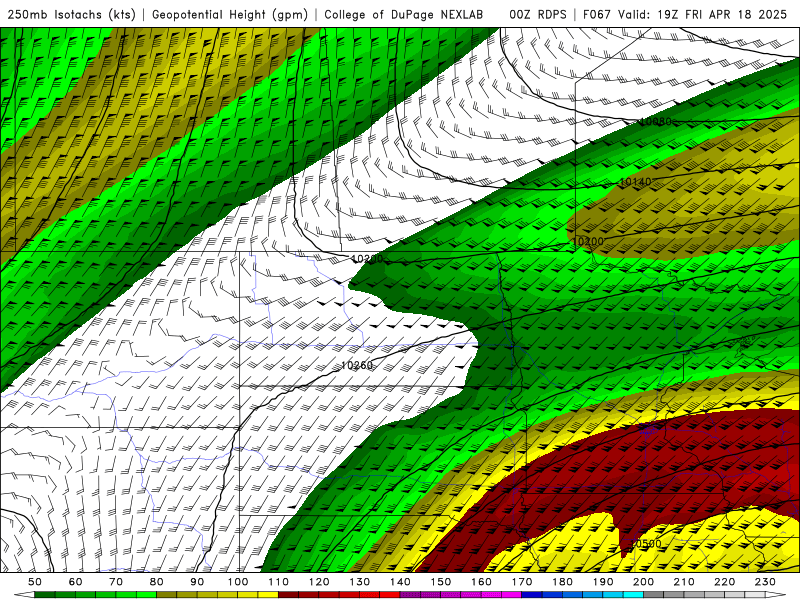Click the 210 value on the color scale
The image size is (800, 600).
pyautogui.click(x=684, y=582)
